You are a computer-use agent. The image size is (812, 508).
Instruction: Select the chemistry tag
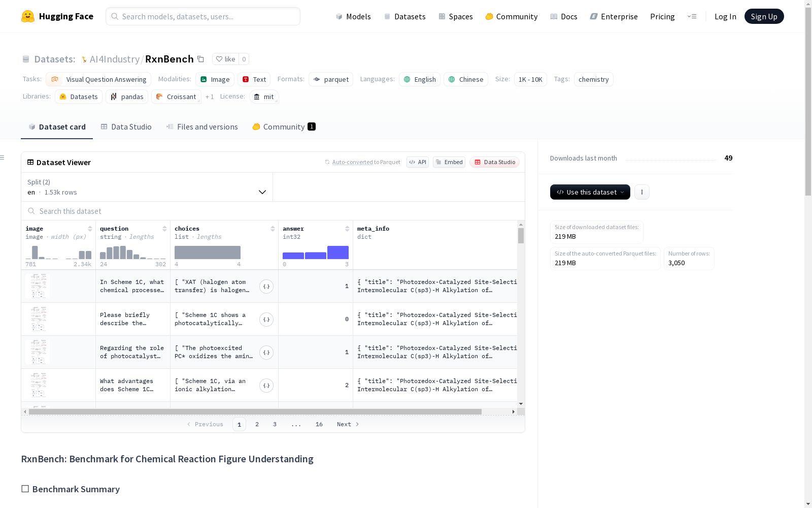[594, 79]
